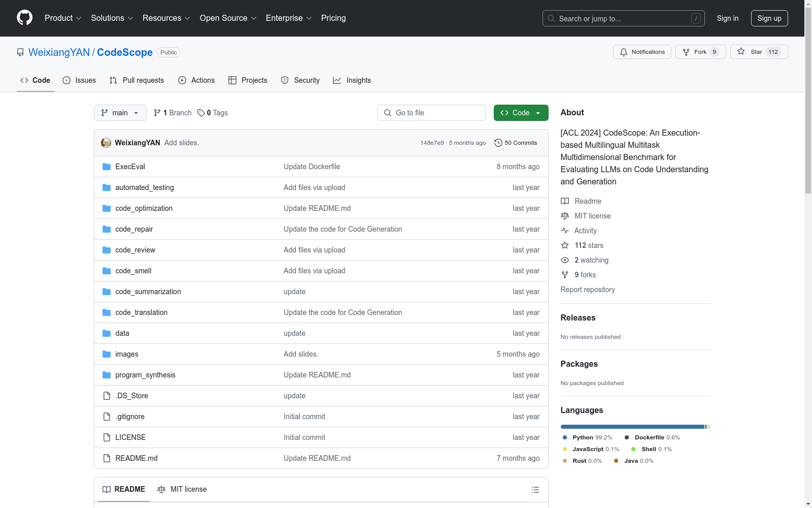Click the .DS_Store file icon

(x=107, y=396)
